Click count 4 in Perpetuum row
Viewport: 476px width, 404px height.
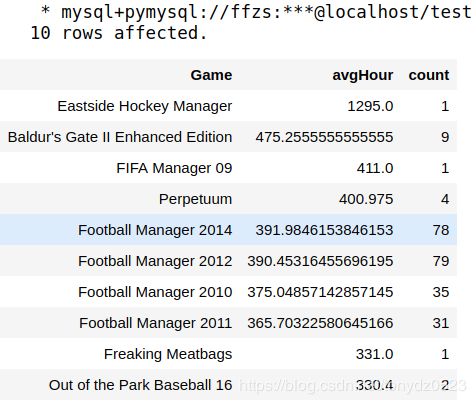pos(445,199)
